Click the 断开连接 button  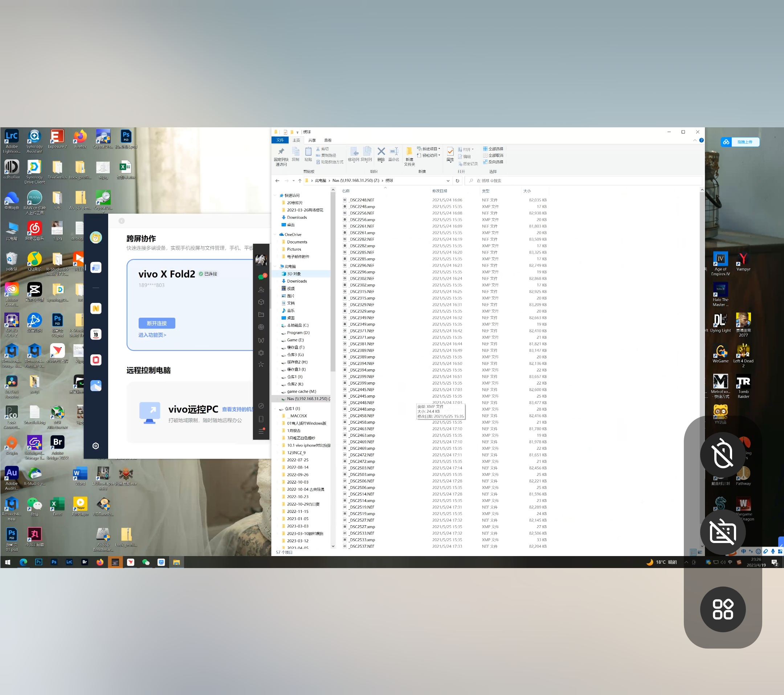click(156, 323)
